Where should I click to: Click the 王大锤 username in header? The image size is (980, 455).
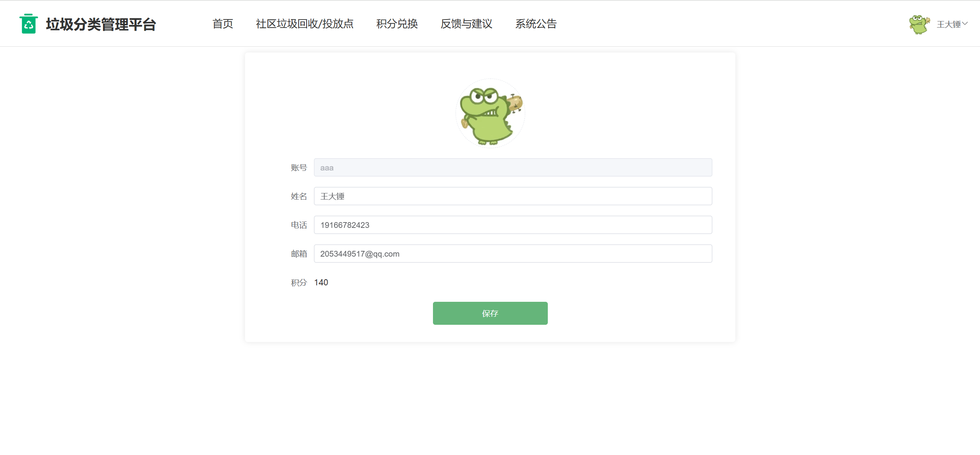[948, 25]
